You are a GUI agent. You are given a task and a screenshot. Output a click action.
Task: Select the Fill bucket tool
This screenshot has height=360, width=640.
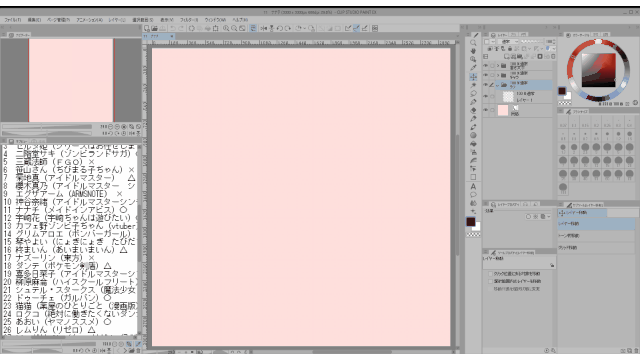tap(473, 144)
